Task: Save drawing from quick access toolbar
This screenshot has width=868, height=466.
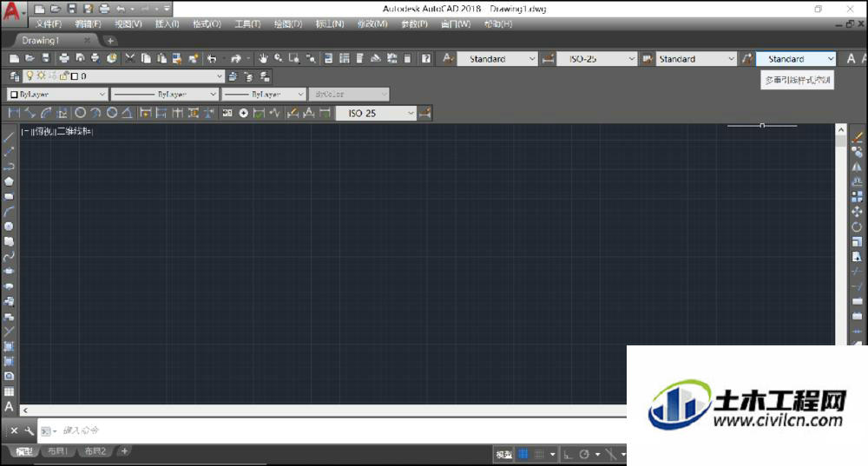Action: pos(71,9)
